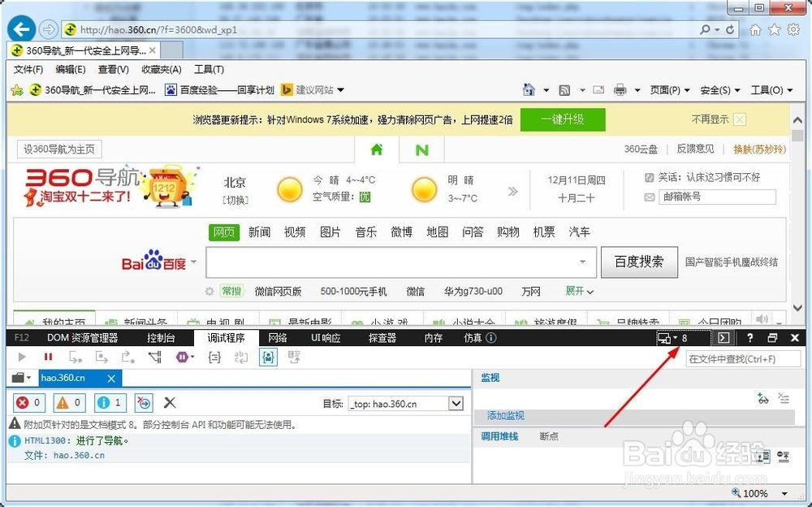Open the exception behavior purple dropdown
Viewport: 812px width, 507px height.
point(185,357)
